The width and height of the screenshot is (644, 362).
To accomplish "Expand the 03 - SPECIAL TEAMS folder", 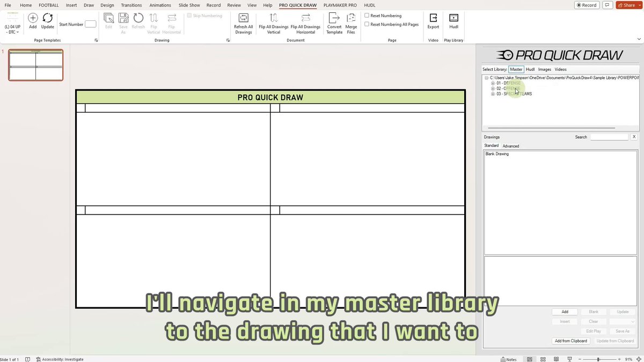I will click(493, 94).
